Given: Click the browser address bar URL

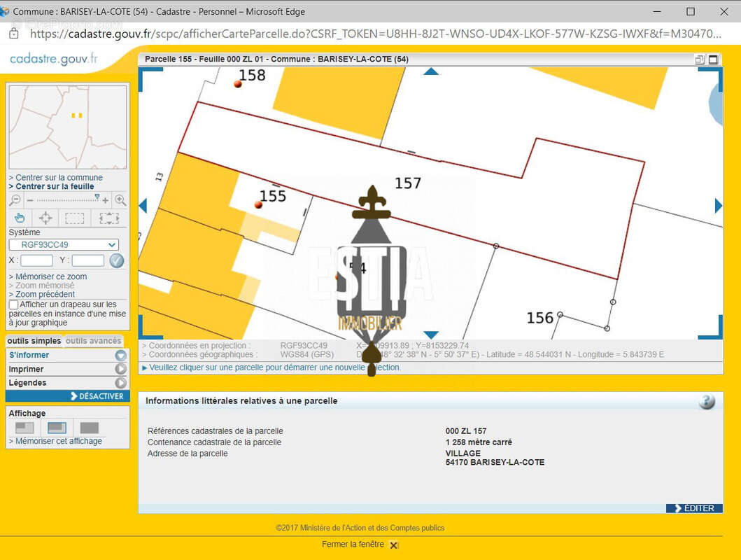Looking at the screenshot, I should tap(375, 34).
